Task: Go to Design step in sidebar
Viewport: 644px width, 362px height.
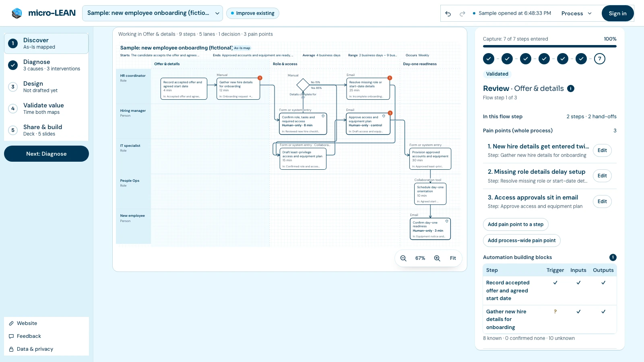Action: [46, 87]
